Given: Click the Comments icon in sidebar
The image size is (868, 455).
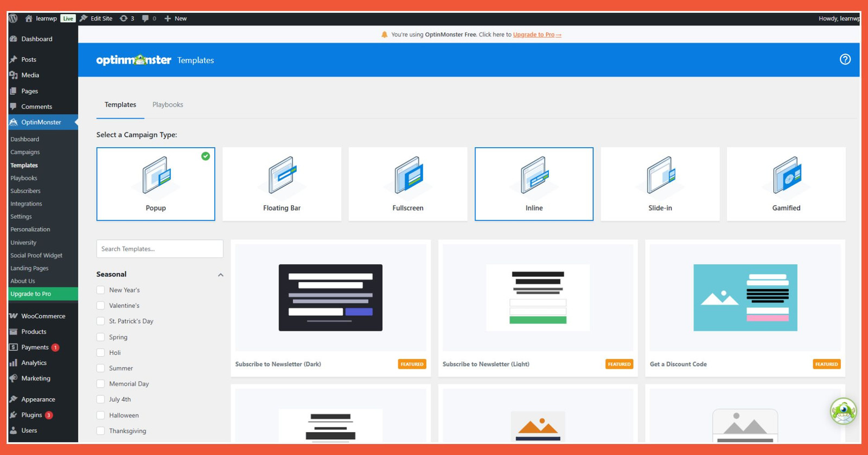Looking at the screenshot, I should pyautogui.click(x=14, y=106).
